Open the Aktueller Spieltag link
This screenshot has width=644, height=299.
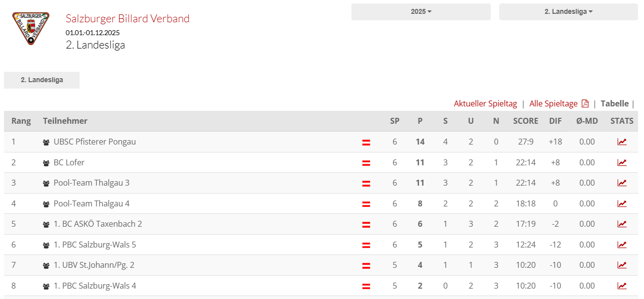coord(485,103)
